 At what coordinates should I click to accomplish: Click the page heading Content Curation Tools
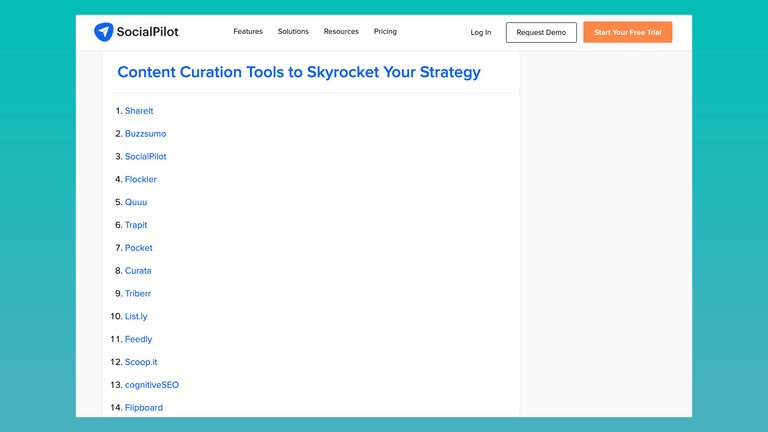[x=299, y=72]
